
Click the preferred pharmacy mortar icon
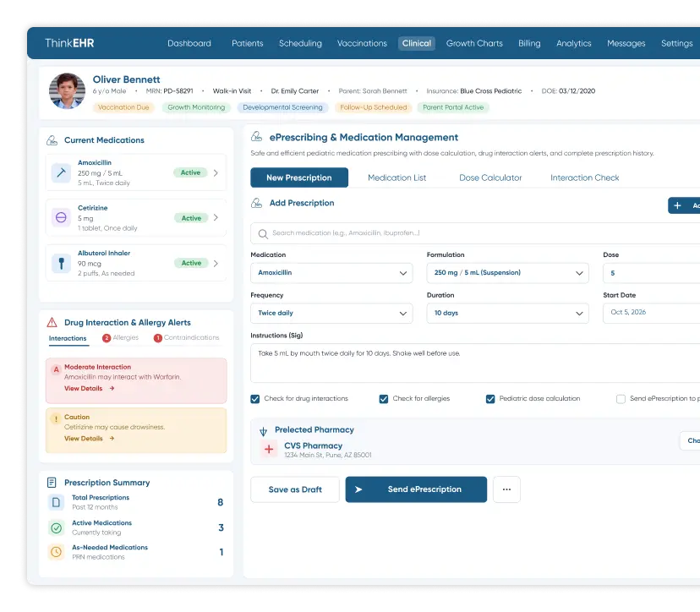tap(264, 431)
